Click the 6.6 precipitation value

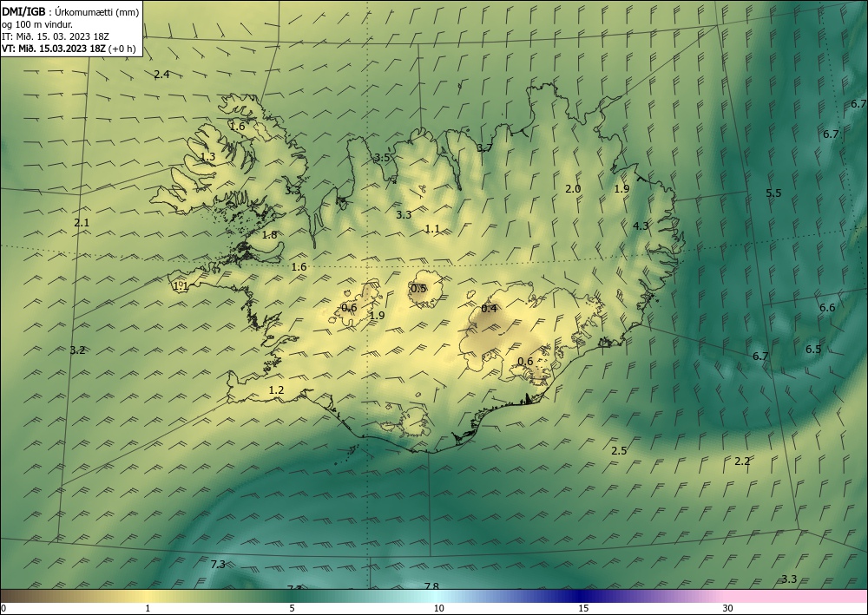(827, 307)
